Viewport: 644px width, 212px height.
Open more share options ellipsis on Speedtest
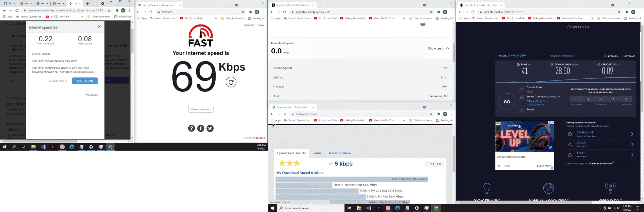tap(524, 56)
